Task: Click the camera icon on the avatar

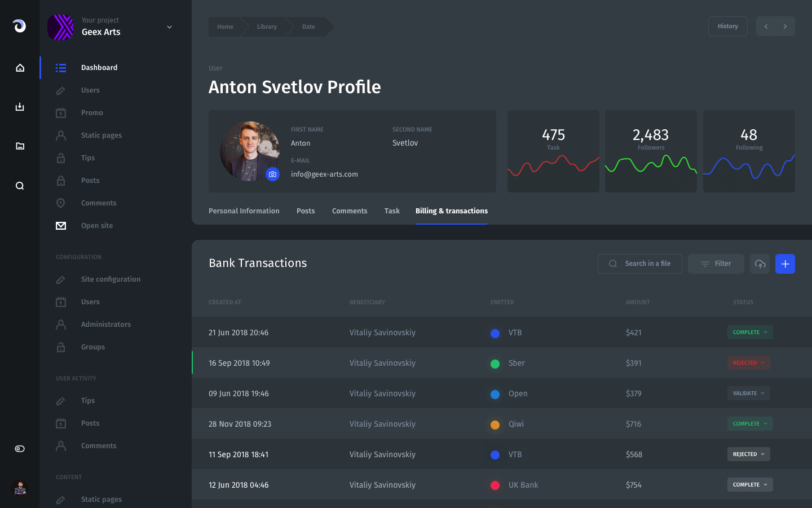Action: pyautogui.click(x=273, y=174)
